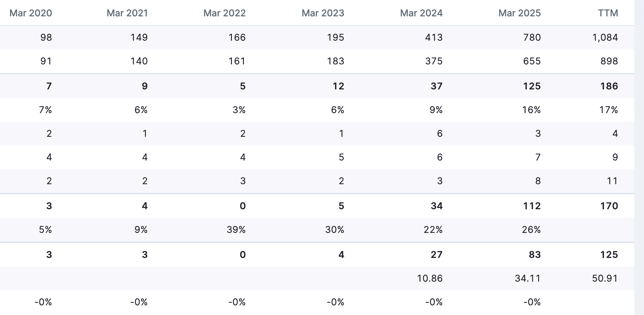Select the 898 cell under TTM
Image resolution: width=644 pixels, height=315 pixels.
[x=609, y=61]
